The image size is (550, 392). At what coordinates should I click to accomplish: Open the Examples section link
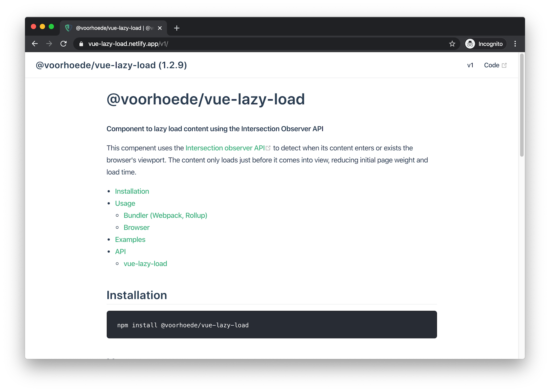click(x=130, y=239)
